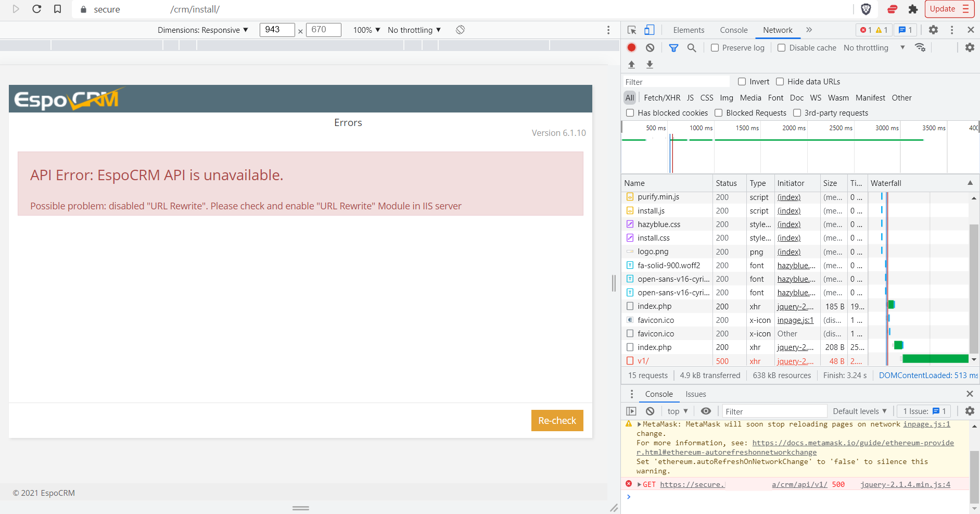The image size is (980, 514).
Task: Click the record network log button
Action: click(631, 47)
